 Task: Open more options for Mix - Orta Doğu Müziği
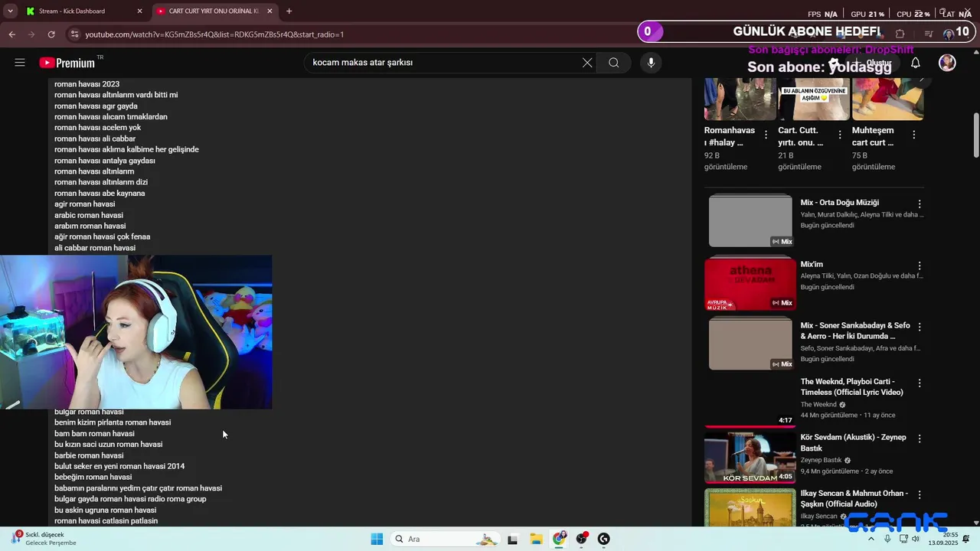[x=920, y=204]
